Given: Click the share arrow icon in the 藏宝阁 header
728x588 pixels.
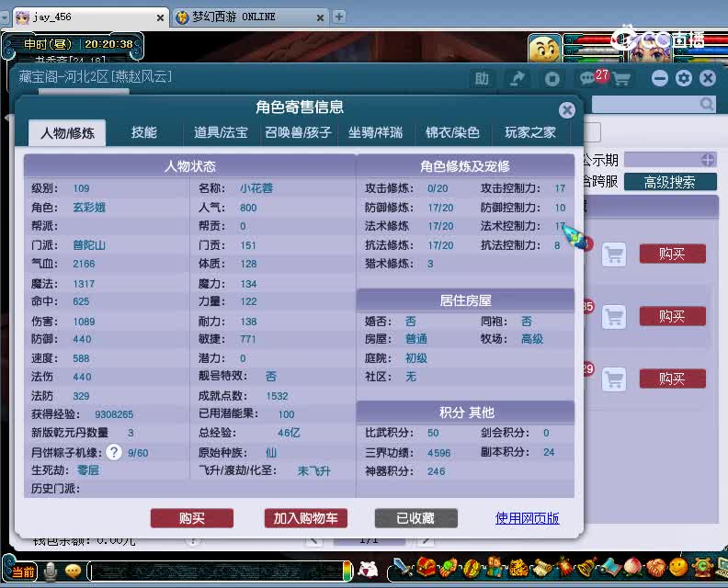Looking at the screenshot, I should (x=517, y=78).
